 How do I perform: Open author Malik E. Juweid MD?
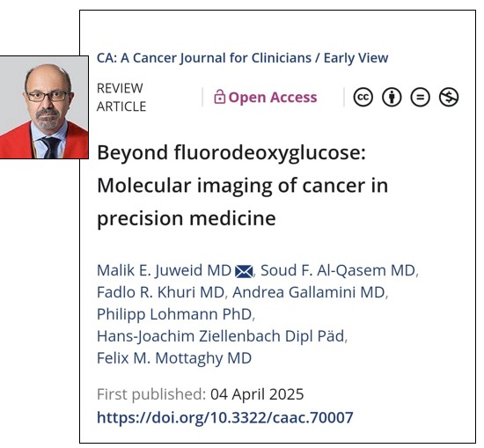164,270
